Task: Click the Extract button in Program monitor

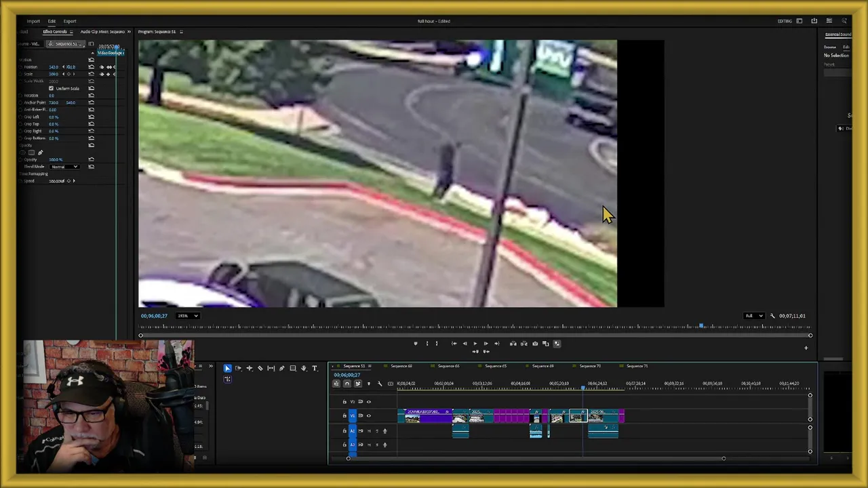Action: (x=524, y=344)
